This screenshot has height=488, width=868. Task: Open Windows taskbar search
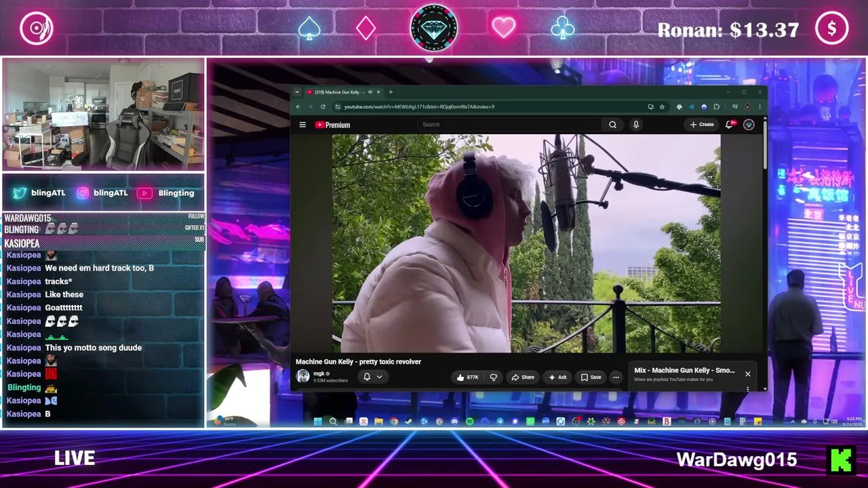click(x=333, y=422)
